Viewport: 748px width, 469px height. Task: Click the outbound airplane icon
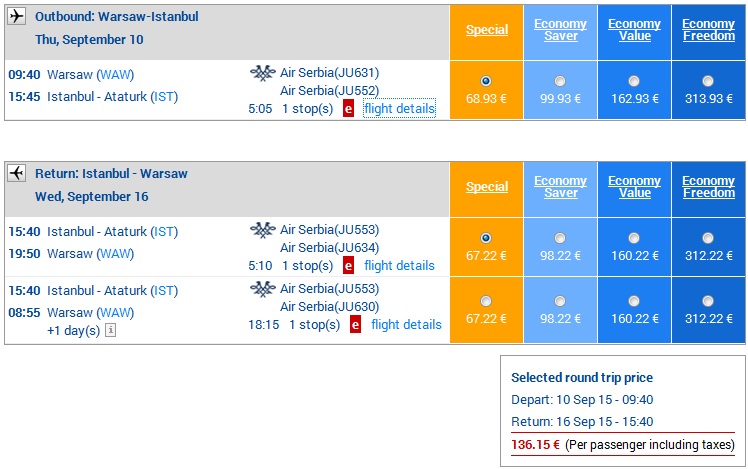click(16, 16)
